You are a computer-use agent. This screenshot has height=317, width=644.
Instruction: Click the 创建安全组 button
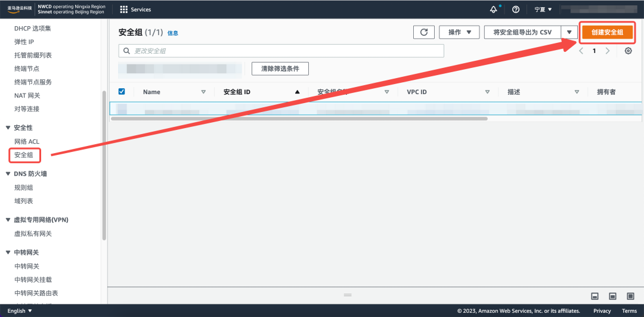(x=608, y=32)
